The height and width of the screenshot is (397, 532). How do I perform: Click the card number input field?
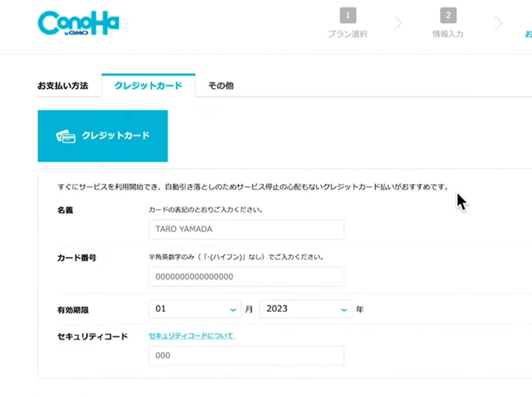pyautogui.click(x=246, y=276)
